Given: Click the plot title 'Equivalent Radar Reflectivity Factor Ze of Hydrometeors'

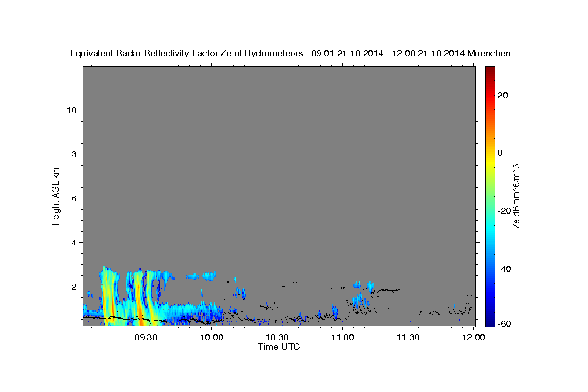Looking at the screenshot, I should click(x=187, y=53).
